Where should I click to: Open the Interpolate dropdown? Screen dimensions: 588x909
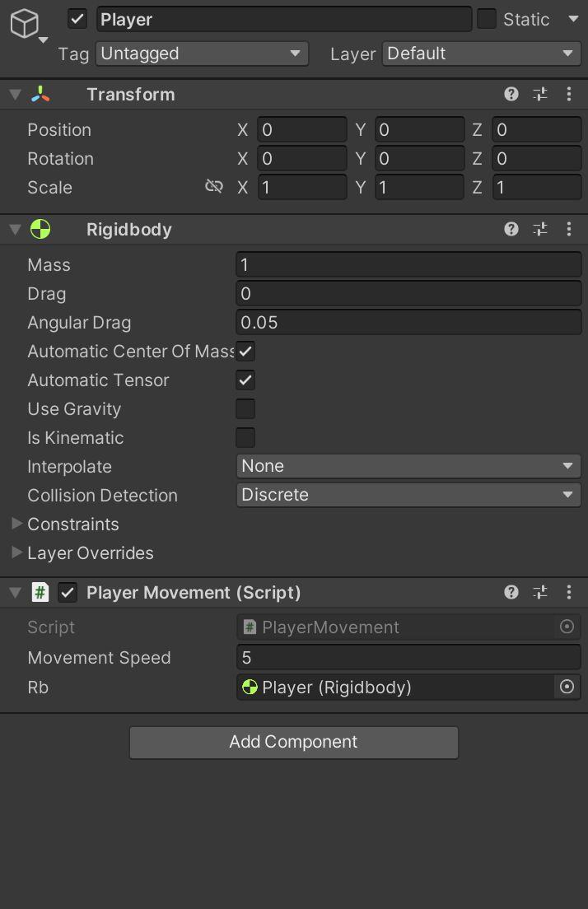(x=408, y=466)
